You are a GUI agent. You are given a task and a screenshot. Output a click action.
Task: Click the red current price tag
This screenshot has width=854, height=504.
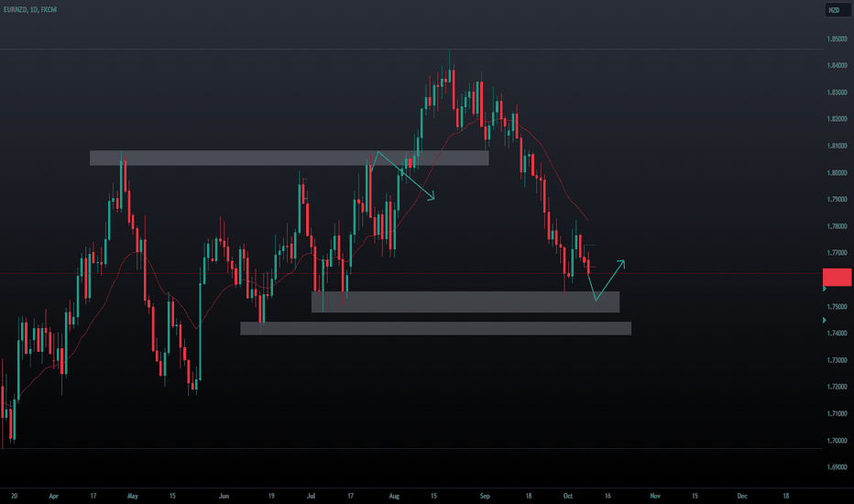point(837,278)
